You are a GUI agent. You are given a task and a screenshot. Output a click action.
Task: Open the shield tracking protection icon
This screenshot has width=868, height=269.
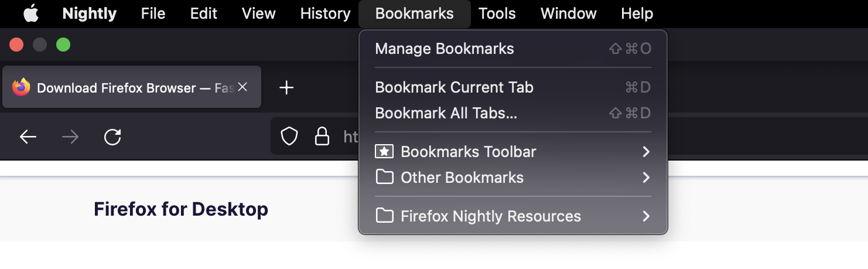(x=289, y=137)
